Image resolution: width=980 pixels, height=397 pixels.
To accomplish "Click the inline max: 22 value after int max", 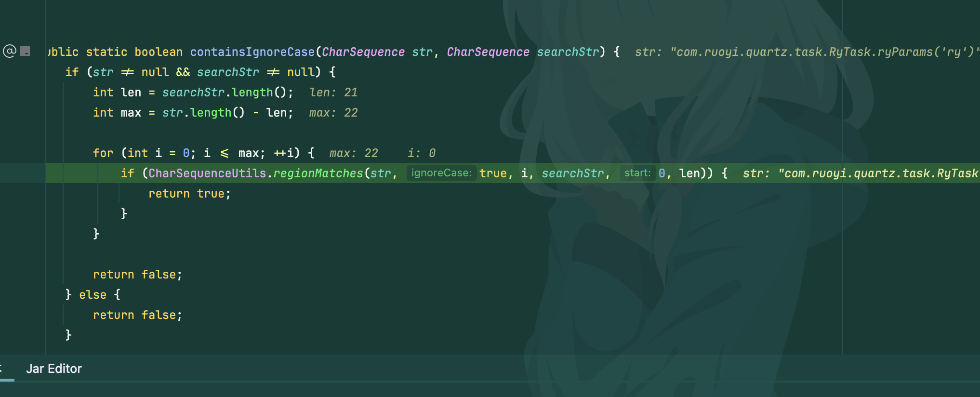I will [x=333, y=113].
